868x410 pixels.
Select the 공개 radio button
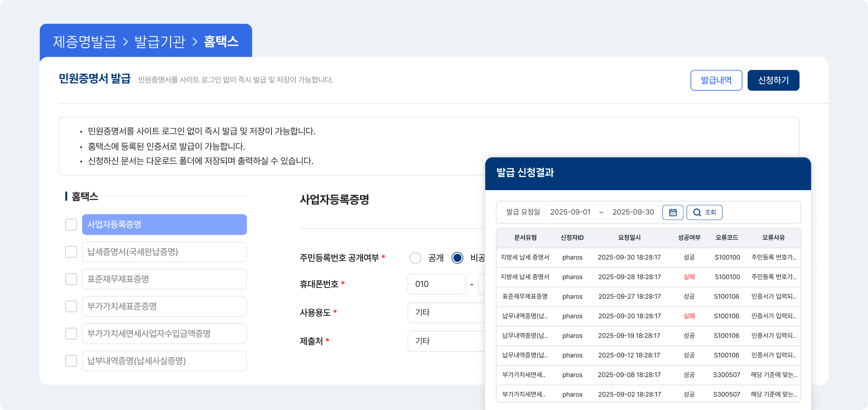(415, 258)
